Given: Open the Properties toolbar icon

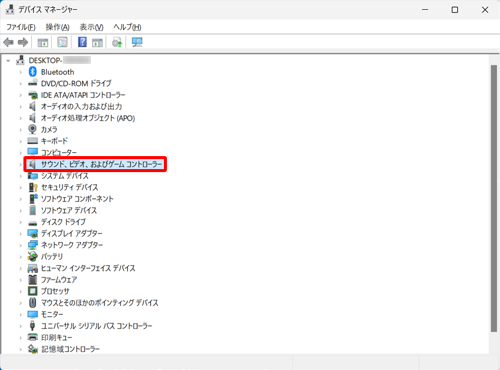Looking at the screenshot, I should click(62, 42).
